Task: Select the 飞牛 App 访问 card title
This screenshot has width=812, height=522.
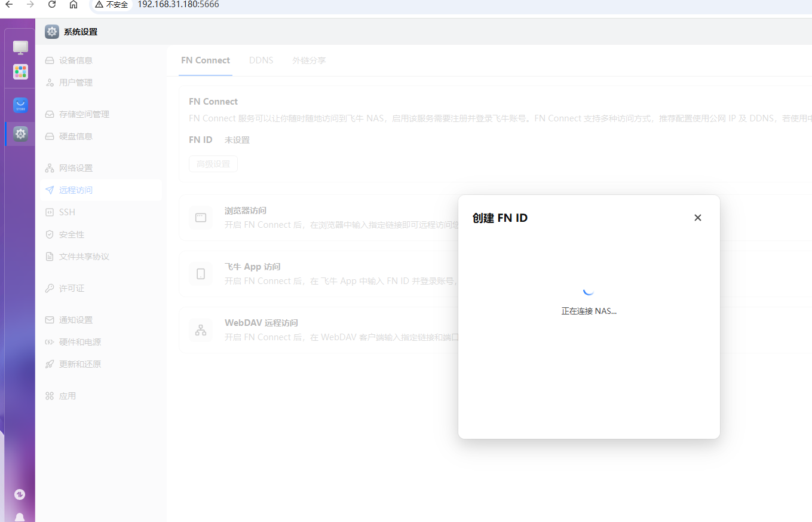Action: (253, 267)
